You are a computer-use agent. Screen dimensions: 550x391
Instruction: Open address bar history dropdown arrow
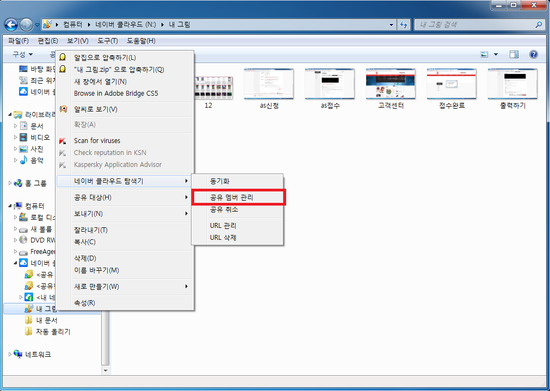pos(391,25)
